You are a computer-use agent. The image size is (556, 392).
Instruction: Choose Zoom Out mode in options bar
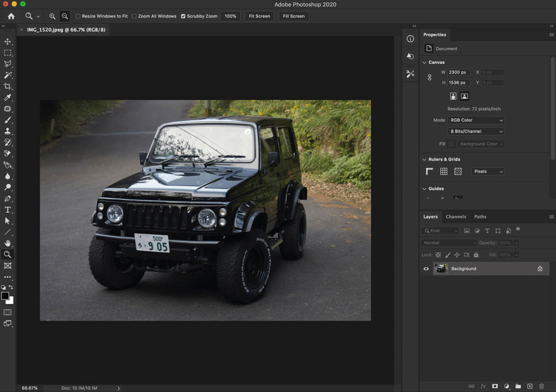point(65,16)
